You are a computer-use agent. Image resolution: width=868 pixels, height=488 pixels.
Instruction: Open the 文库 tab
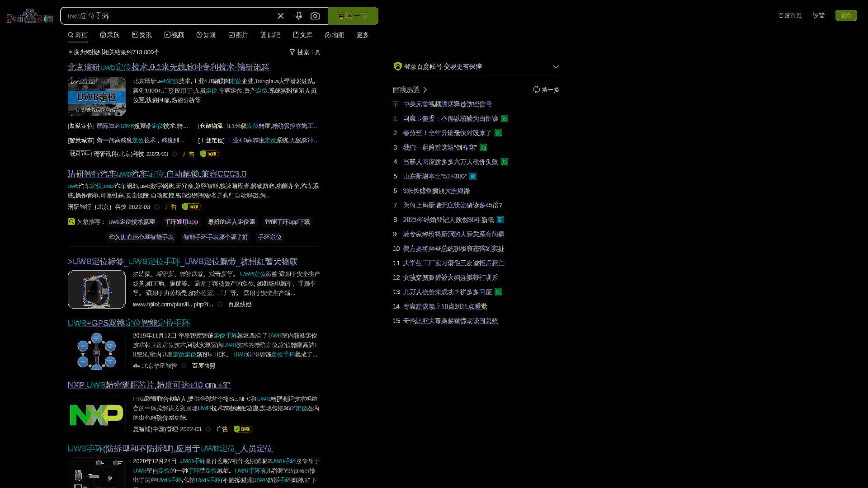coord(302,35)
